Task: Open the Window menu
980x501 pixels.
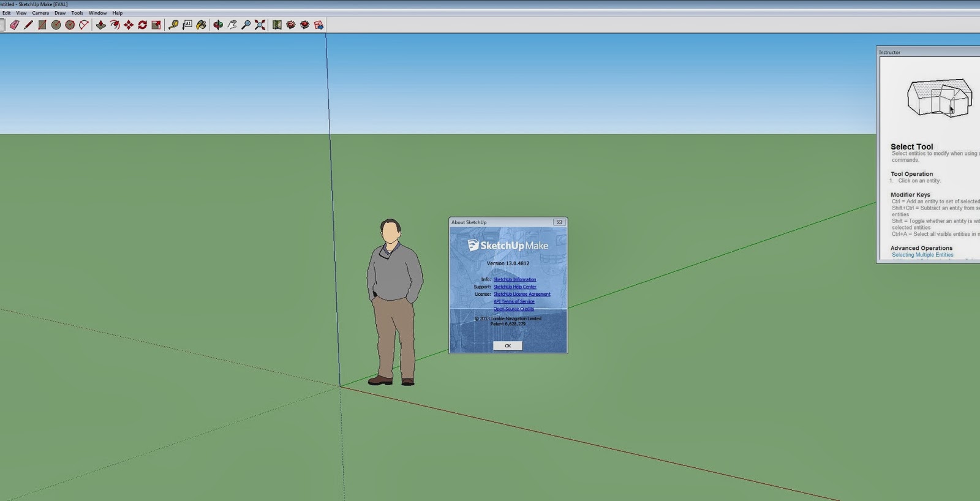Action: click(x=97, y=13)
